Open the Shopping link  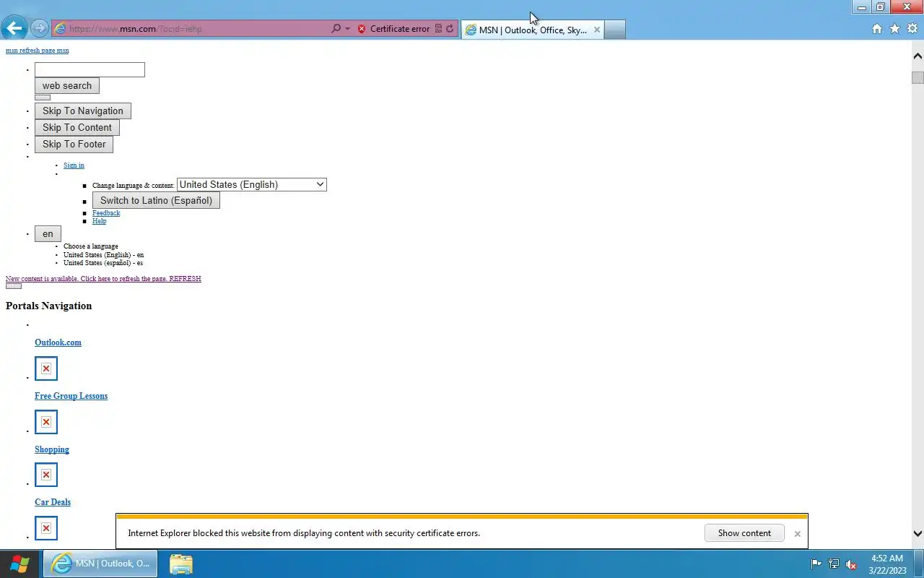(52, 449)
